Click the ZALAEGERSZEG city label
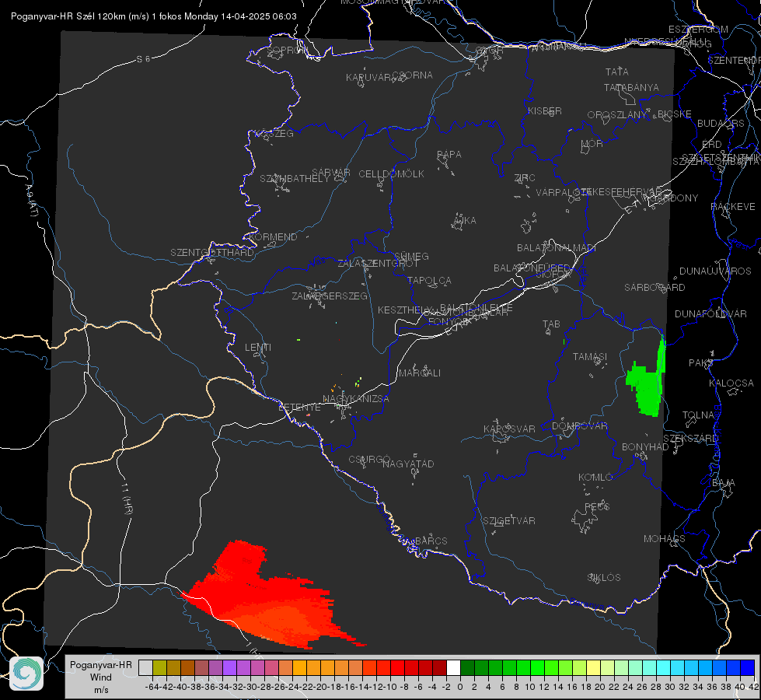761x700 pixels. tap(329, 296)
